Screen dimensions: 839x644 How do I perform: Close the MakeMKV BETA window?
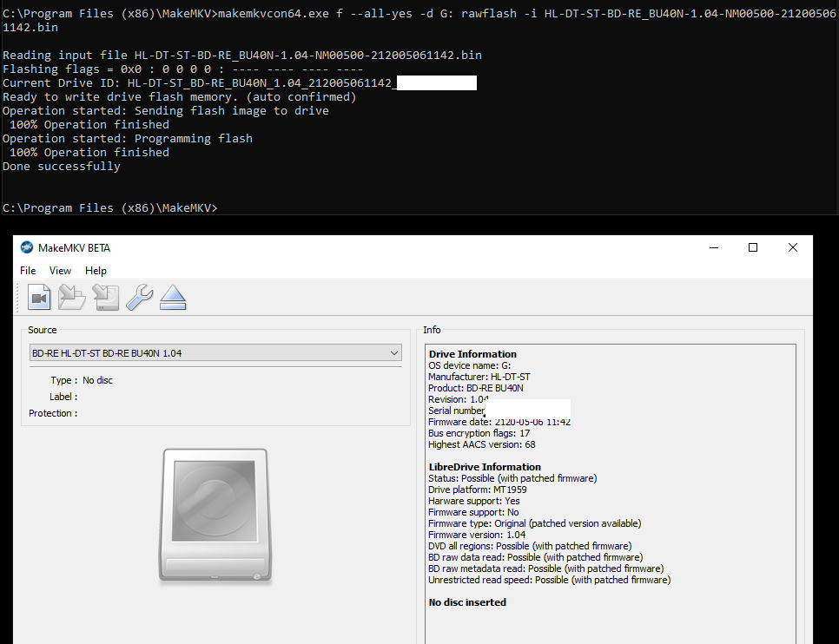pos(793,247)
